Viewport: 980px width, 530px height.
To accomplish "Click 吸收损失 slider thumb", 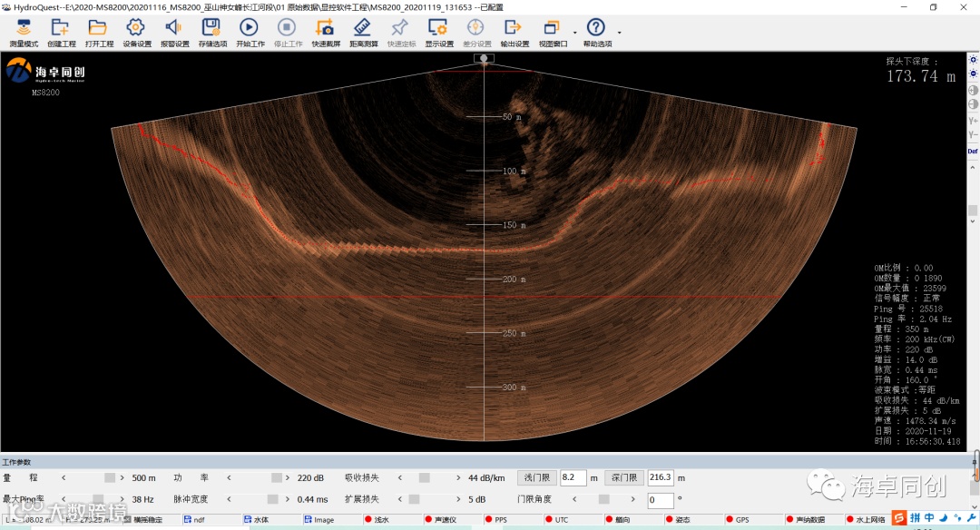I will click(x=425, y=477).
